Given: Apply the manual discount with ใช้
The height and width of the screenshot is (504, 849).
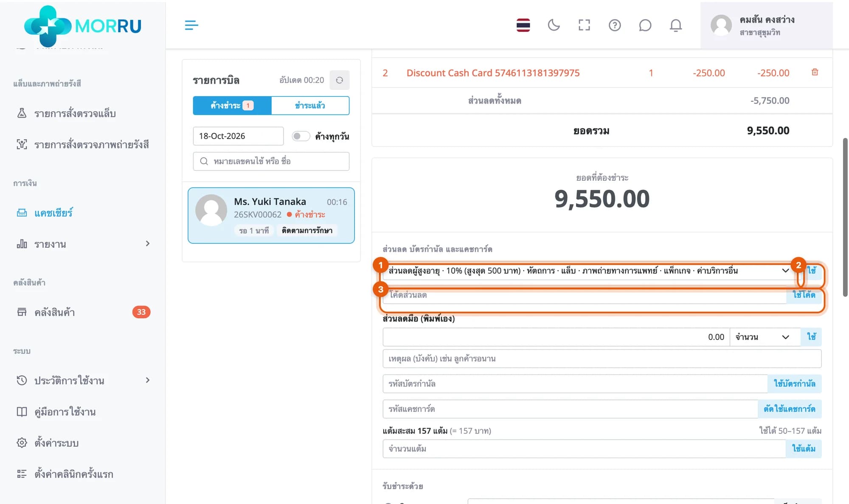Looking at the screenshot, I should tap(811, 337).
